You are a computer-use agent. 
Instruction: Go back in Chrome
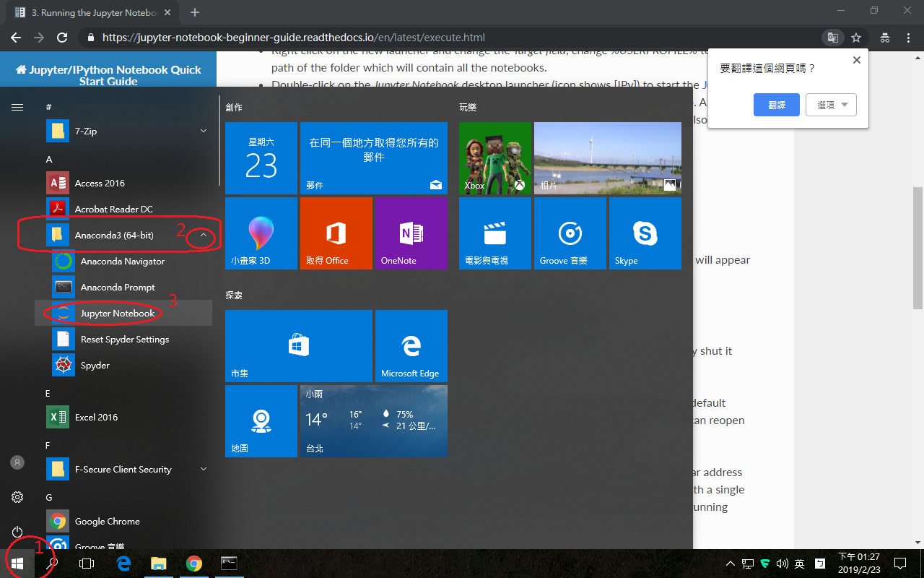[16, 38]
